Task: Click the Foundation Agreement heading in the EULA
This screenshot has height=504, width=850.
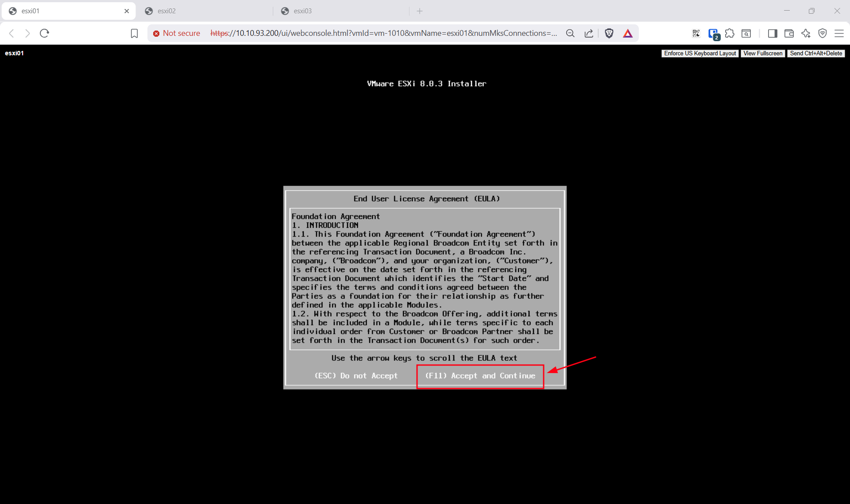Action: click(x=336, y=216)
